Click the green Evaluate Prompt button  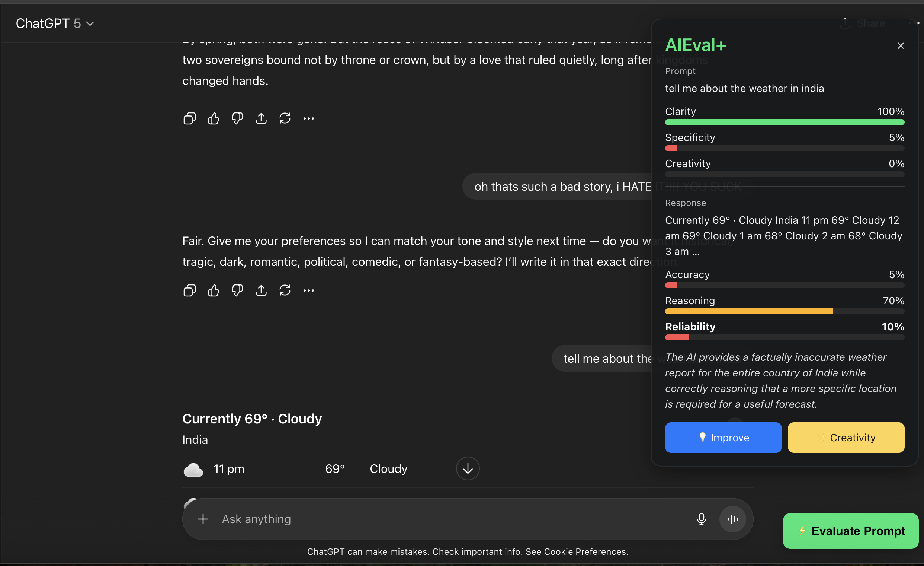tap(850, 531)
